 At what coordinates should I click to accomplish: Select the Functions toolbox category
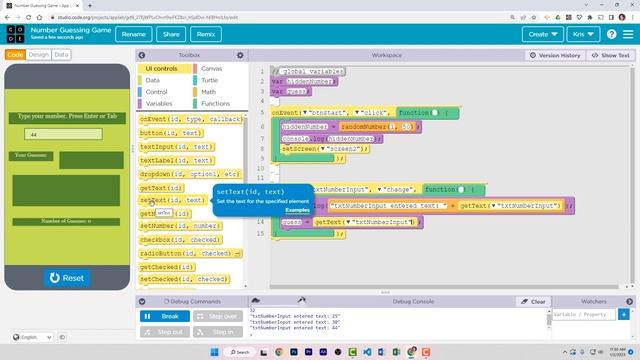(x=215, y=104)
